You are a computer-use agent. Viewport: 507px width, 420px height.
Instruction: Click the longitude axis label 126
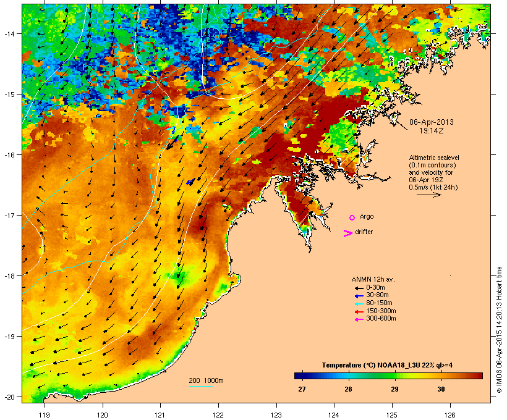[x=450, y=415]
